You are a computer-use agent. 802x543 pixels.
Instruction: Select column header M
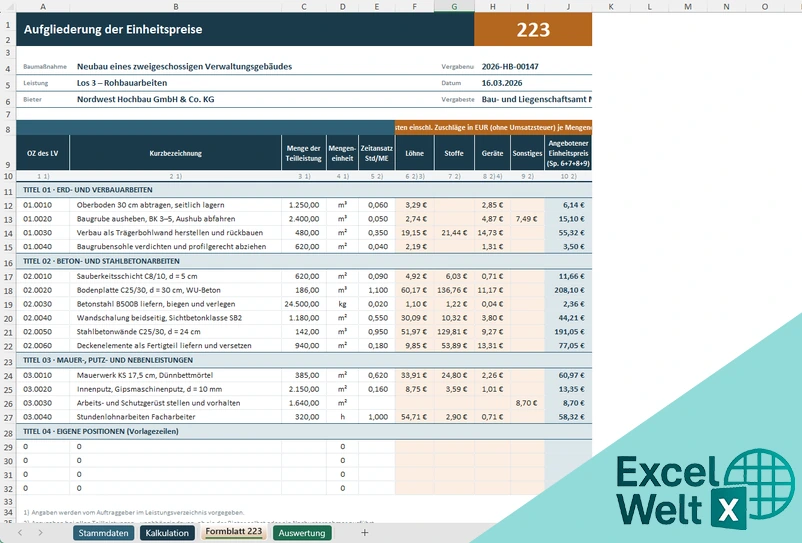[688, 6]
